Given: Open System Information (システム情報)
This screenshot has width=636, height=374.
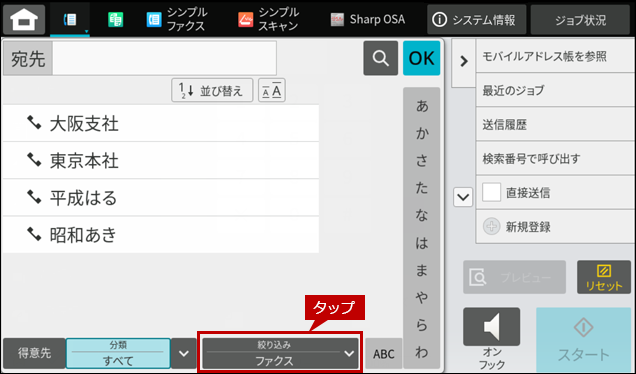Looking at the screenshot, I should [x=476, y=19].
